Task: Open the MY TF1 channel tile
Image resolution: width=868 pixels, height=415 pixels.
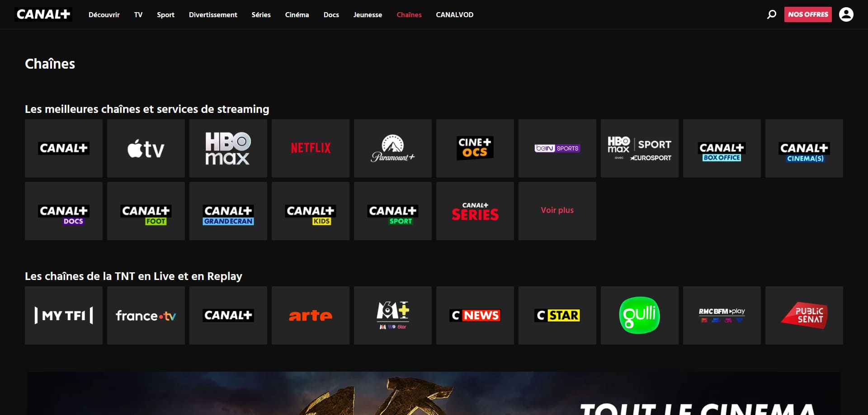Action: (x=64, y=315)
